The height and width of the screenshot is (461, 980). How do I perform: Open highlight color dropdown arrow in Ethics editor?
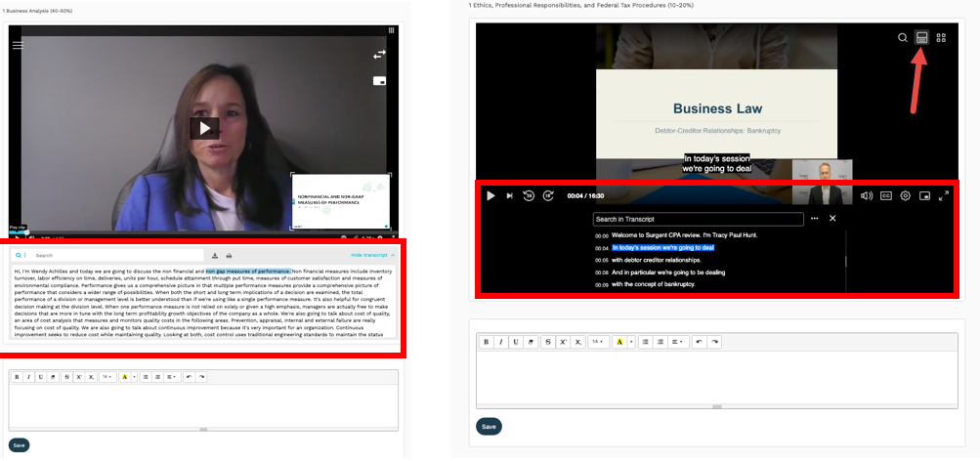tap(631, 342)
